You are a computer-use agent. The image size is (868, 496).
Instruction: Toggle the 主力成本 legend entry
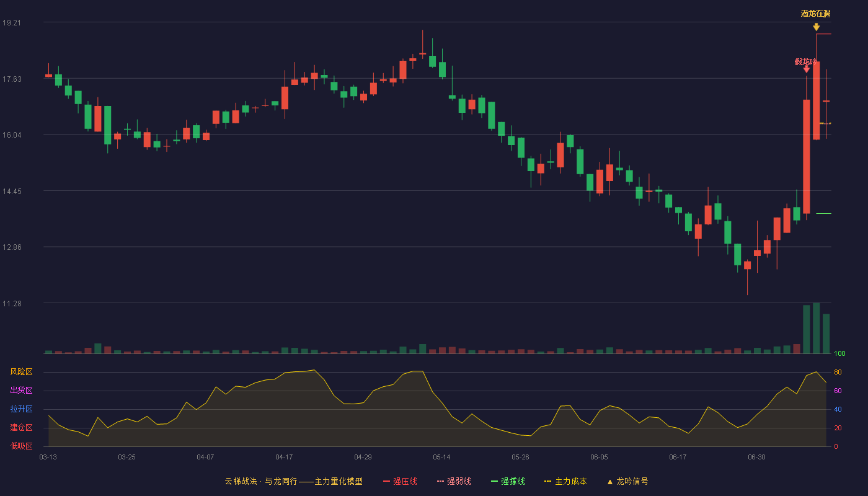(565, 481)
